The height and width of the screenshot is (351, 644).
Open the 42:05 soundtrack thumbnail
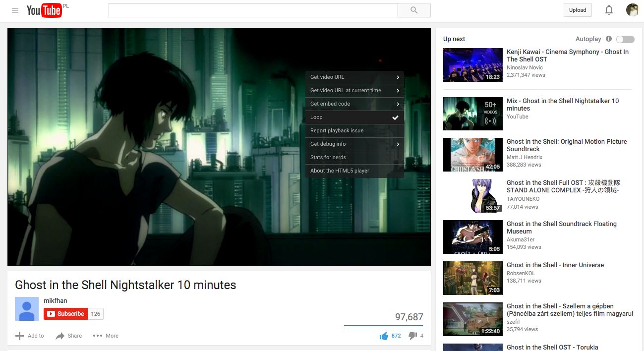pyautogui.click(x=473, y=155)
